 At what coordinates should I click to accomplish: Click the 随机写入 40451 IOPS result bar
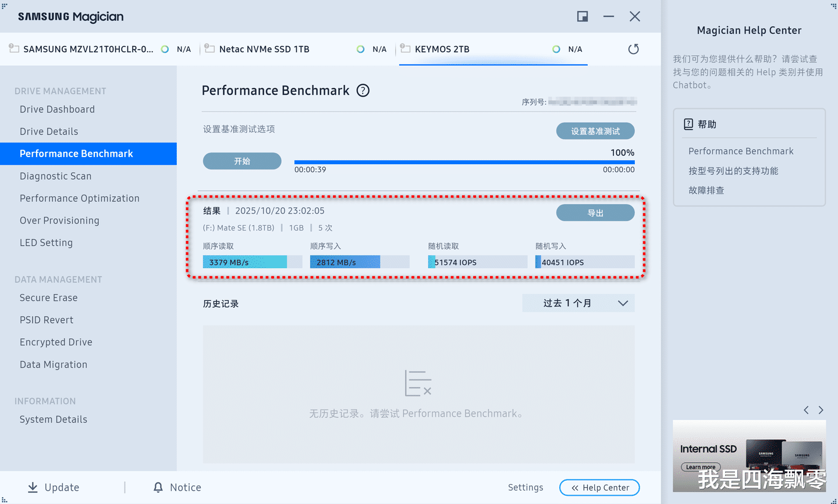click(585, 262)
